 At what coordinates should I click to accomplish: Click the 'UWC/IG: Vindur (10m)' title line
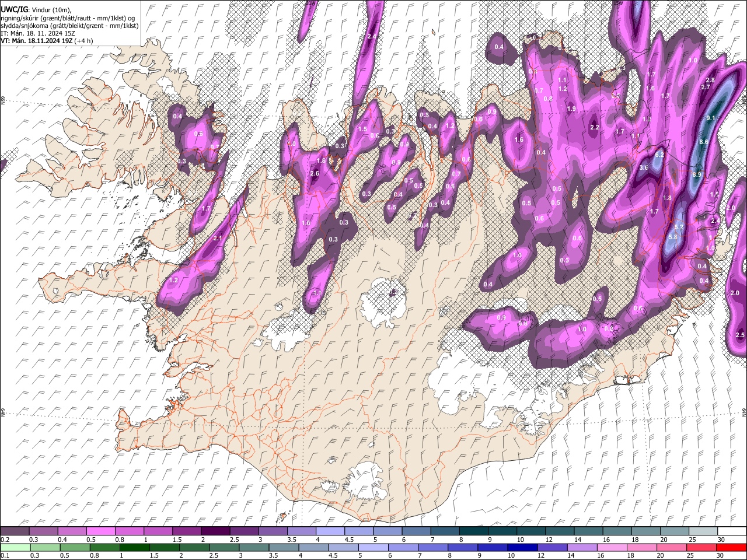pyautogui.click(x=36, y=10)
